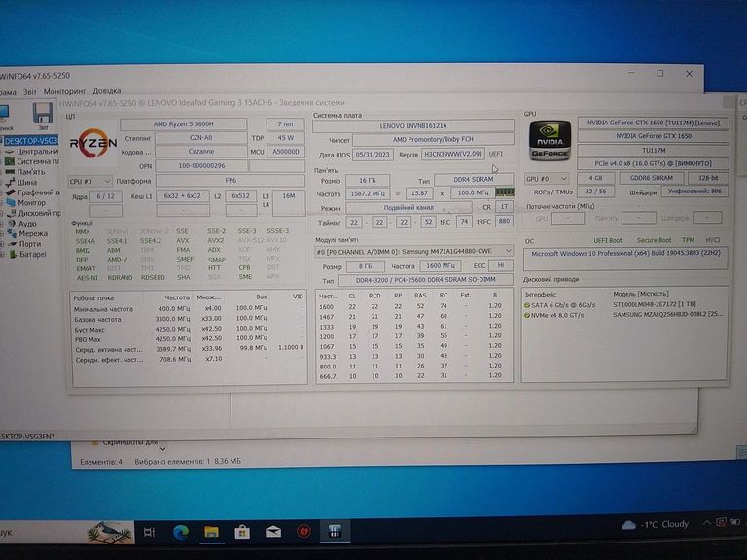Open the GPU #0 selector dropdown
This screenshot has height=560, width=747.
[549, 179]
